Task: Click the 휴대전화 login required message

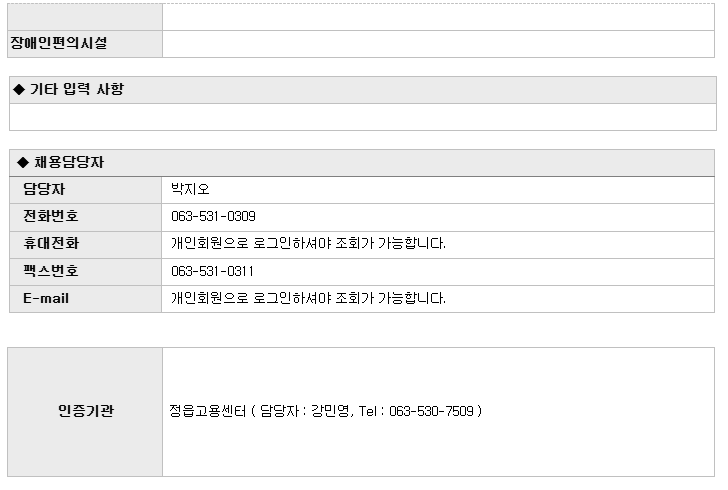Action: (x=308, y=243)
